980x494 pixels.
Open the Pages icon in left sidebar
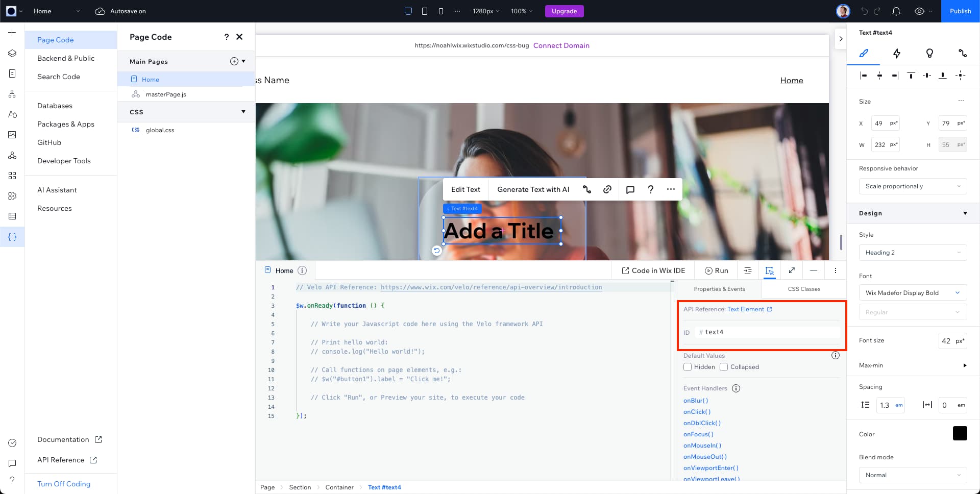[x=12, y=73]
